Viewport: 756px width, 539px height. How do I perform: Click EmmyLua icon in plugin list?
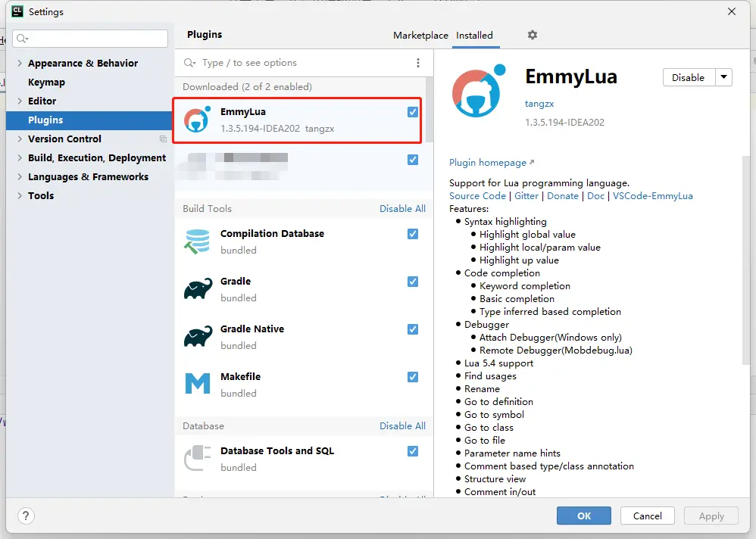(x=197, y=119)
